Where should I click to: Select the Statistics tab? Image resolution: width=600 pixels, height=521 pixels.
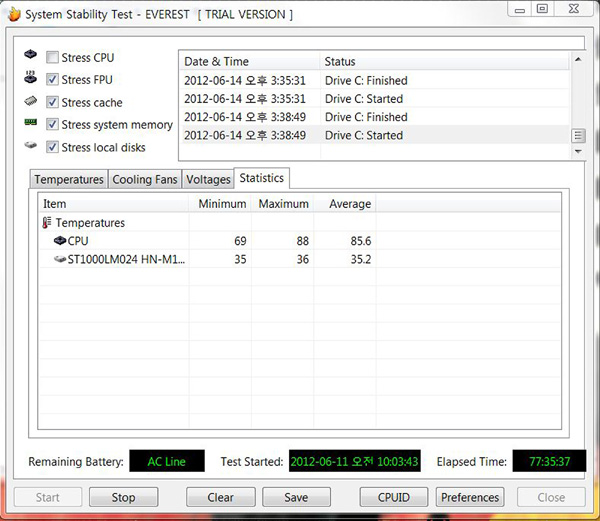262,178
